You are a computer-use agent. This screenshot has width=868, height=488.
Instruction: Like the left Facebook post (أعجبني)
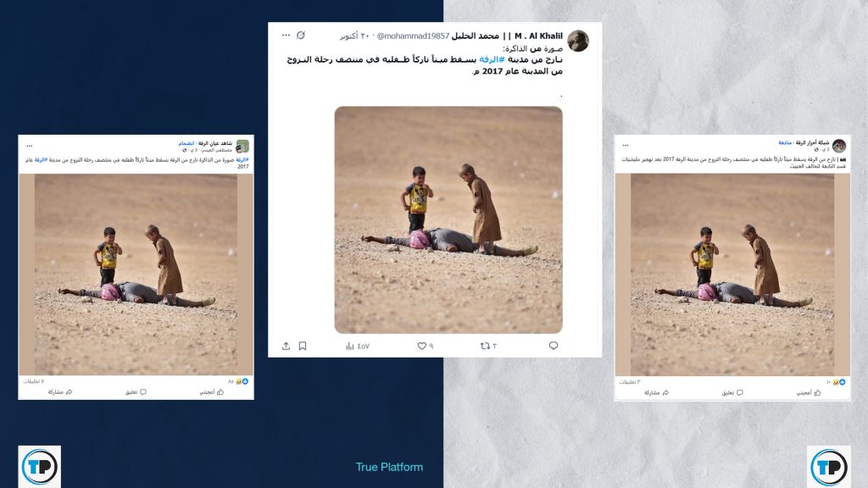tap(211, 391)
